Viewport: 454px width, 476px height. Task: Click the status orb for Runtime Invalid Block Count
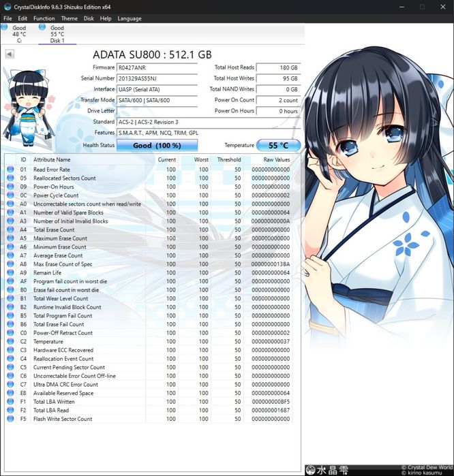point(10,306)
